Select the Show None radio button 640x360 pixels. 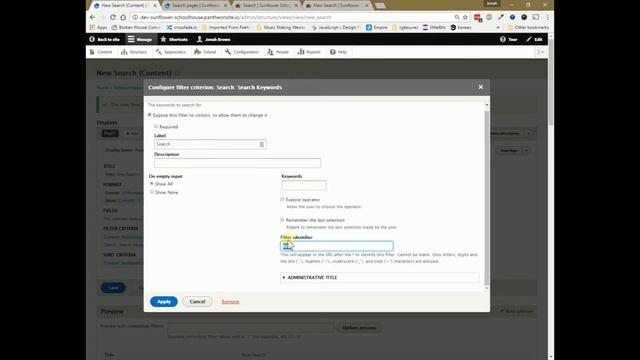click(x=151, y=192)
